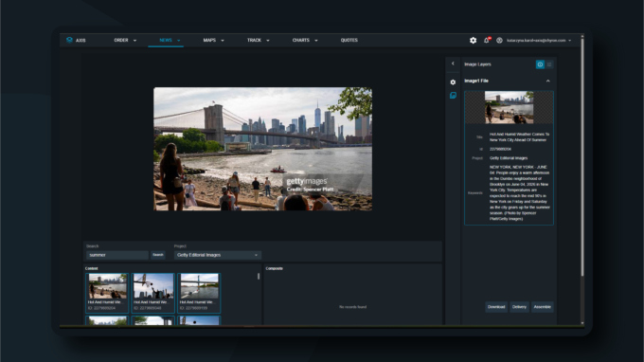Open the CHARTS menu

tap(301, 40)
